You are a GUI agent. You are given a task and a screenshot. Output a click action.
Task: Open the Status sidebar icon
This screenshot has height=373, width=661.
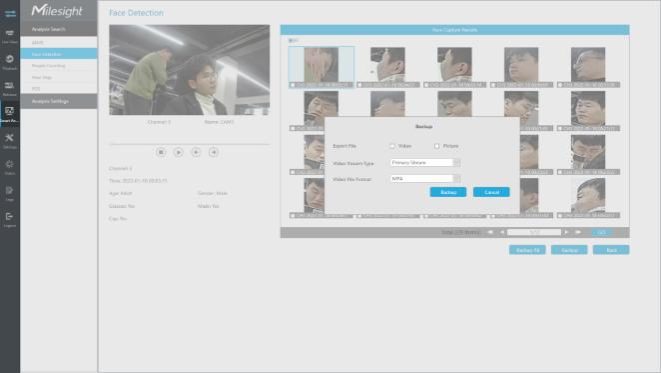(x=9, y=167)
